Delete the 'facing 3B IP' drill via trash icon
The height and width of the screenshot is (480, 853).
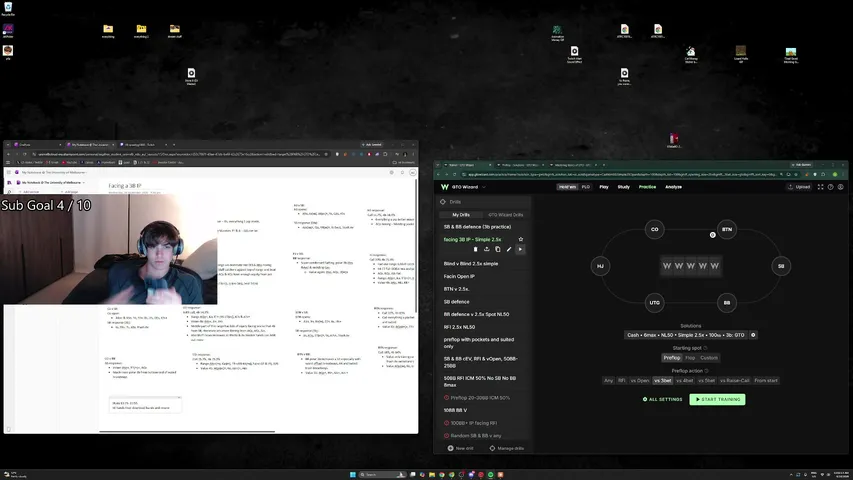pyautogui.click(x=475, y=249)
